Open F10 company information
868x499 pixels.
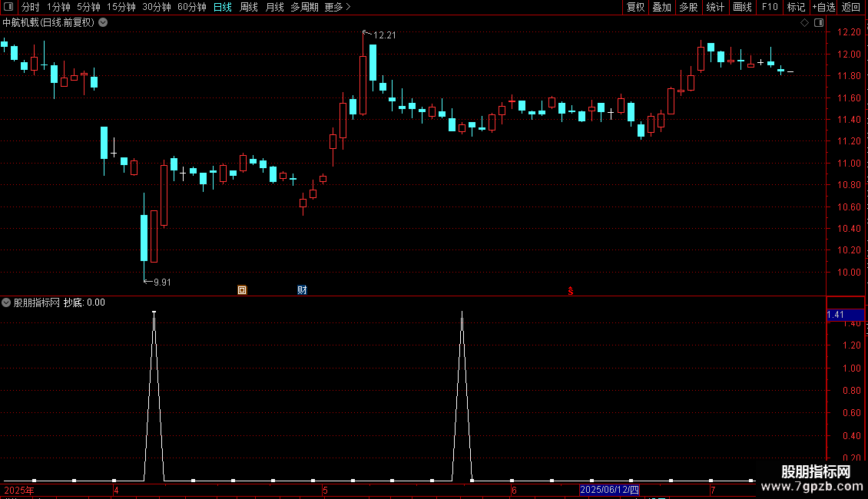click(770, 7)
